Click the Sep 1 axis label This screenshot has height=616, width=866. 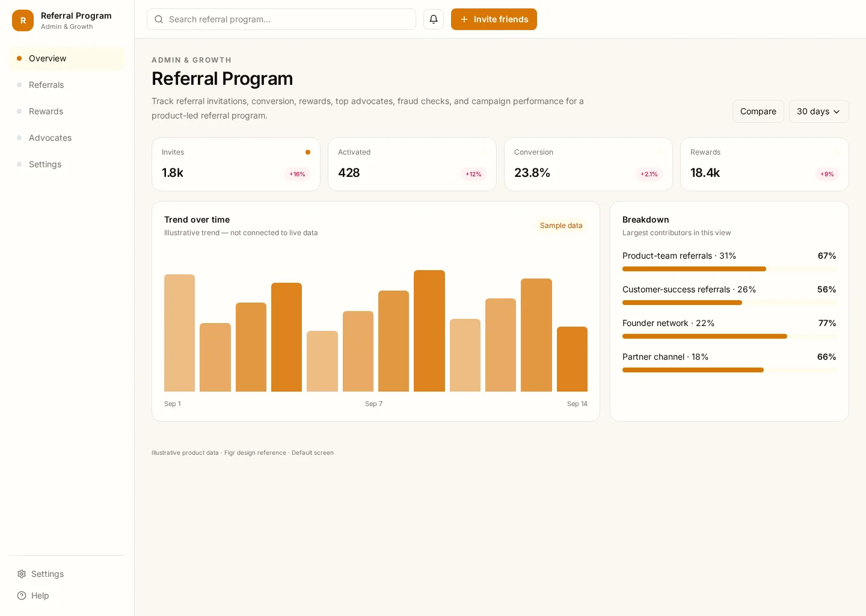(x=173, y=404)
